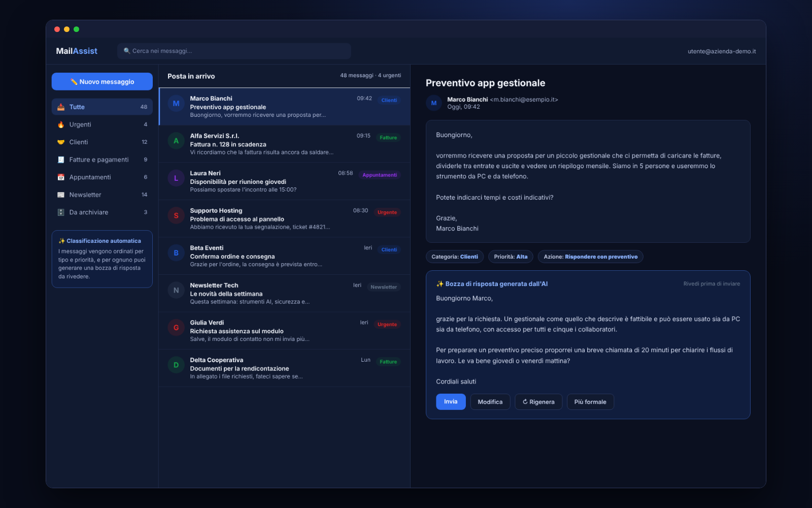The height and width of the screenshot is (508, 812).
Task: Click the newspaper icon beside Newsletter
Action: pos(61,195)
